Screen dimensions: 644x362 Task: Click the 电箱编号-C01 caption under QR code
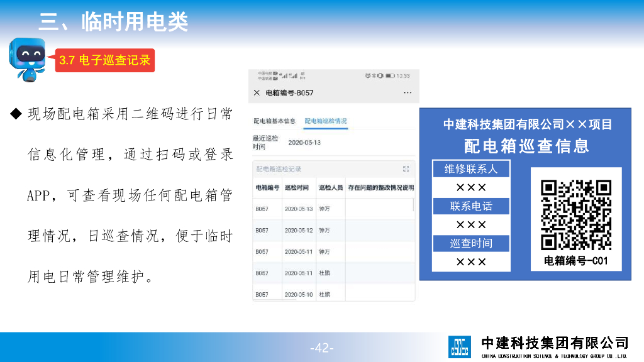[576, 261]
